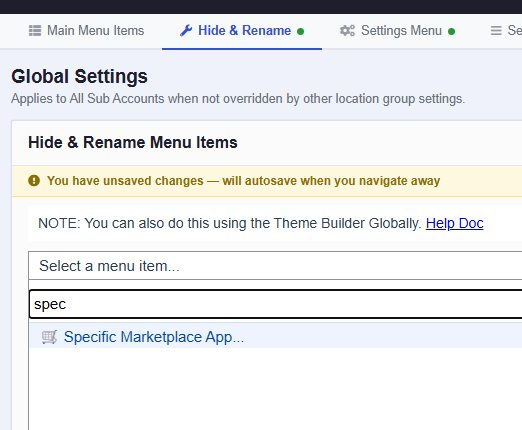
Task: Click the 'Applies to All Sub Accounts' description
Action: 238,99
